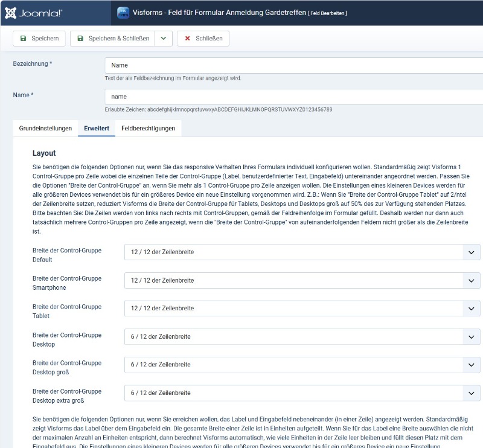
Task: Open Control-Gruppe Desktop groß dropdown
Action: coord(302,365)
